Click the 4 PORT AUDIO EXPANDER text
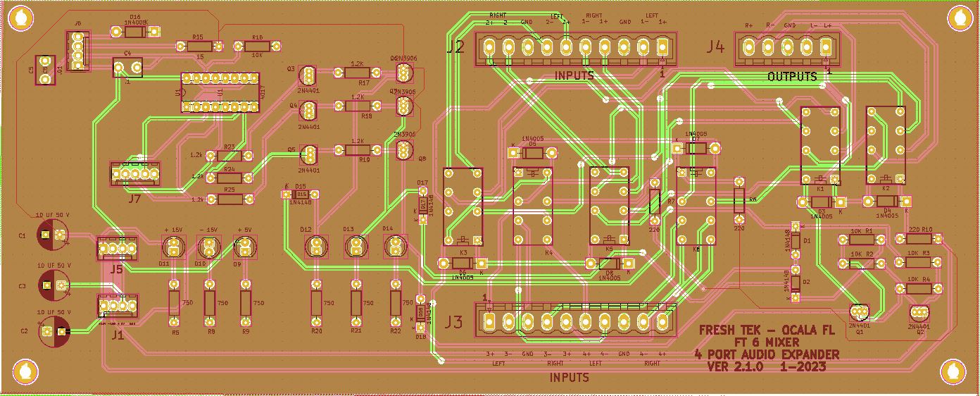This screenshot has height=396, width=980. point(767,354)
